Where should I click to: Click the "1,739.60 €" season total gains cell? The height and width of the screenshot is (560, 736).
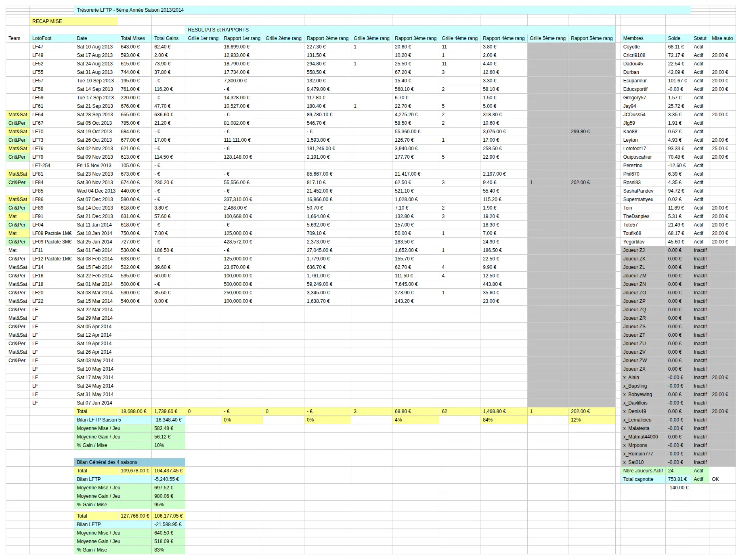[168, 411]
